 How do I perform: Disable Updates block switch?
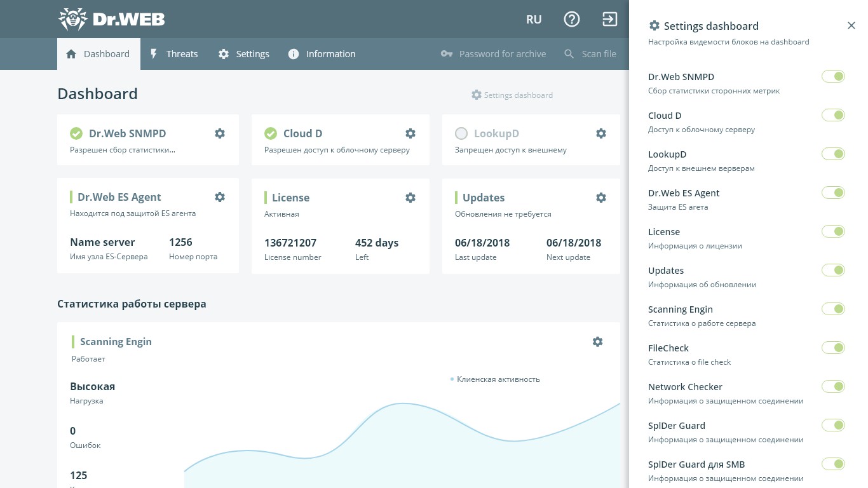[x=833, y=270]
